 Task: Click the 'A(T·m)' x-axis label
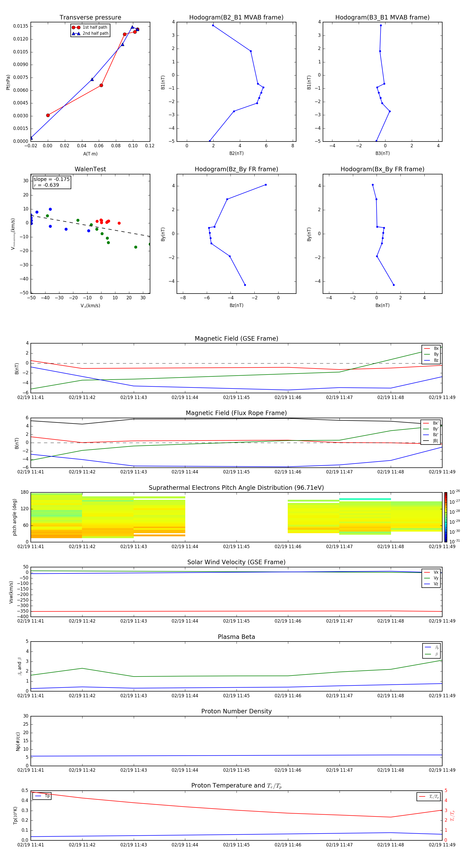point(90,154)
